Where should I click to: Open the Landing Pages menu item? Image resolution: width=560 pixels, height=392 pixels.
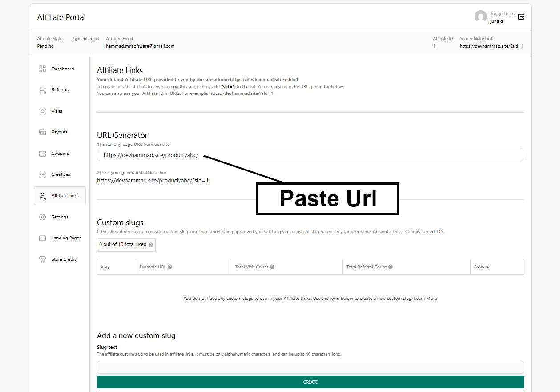(x=66, y=238)
